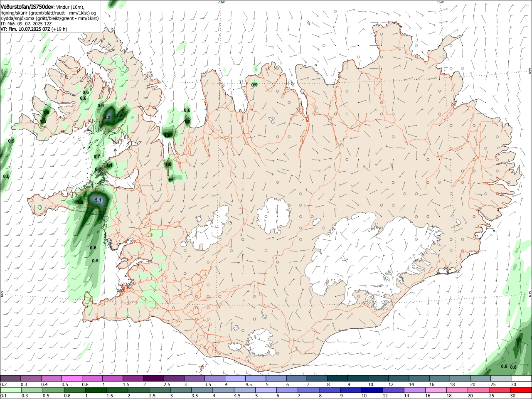Click the 2.5 precipitation value beside 4.2
The height and width of the screenshot is (399, 532).
coord(119,116)
